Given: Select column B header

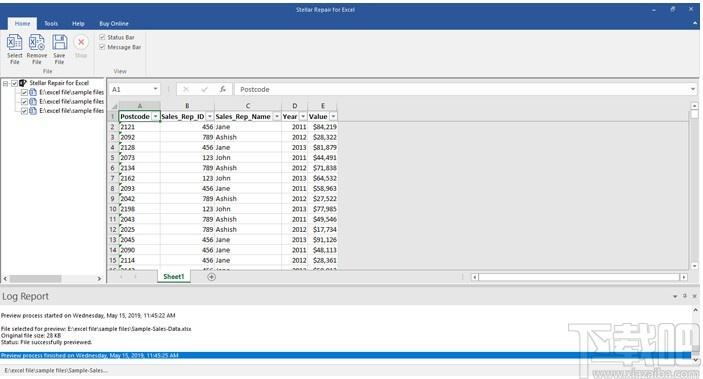Looking at the screenshot, I should pyautogui.click(x=187, y=106).
